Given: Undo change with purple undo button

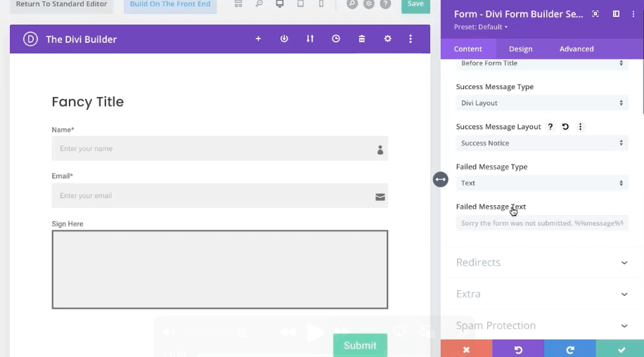Looking at the screenshot, I should tap(518, 349).
